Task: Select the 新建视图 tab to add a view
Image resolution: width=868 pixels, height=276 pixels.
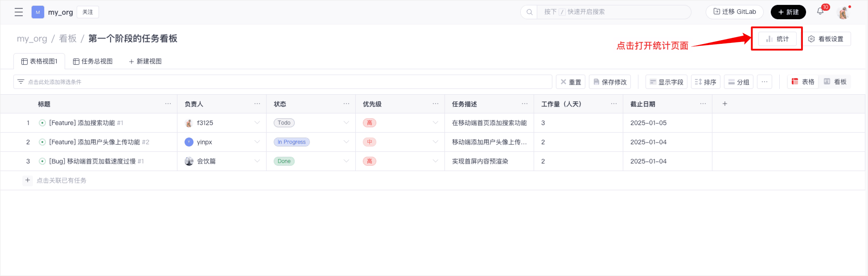Action: (x=145, y=61)
